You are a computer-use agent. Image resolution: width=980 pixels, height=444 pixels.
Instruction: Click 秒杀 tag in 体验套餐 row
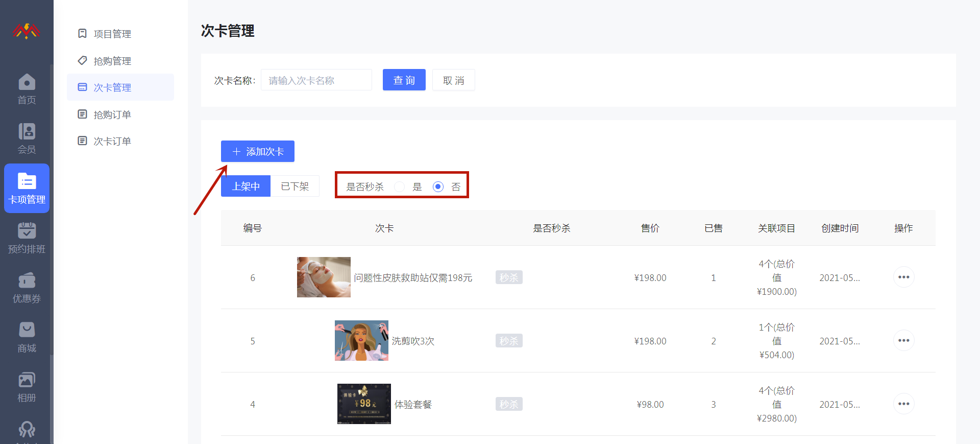(509, 404)
